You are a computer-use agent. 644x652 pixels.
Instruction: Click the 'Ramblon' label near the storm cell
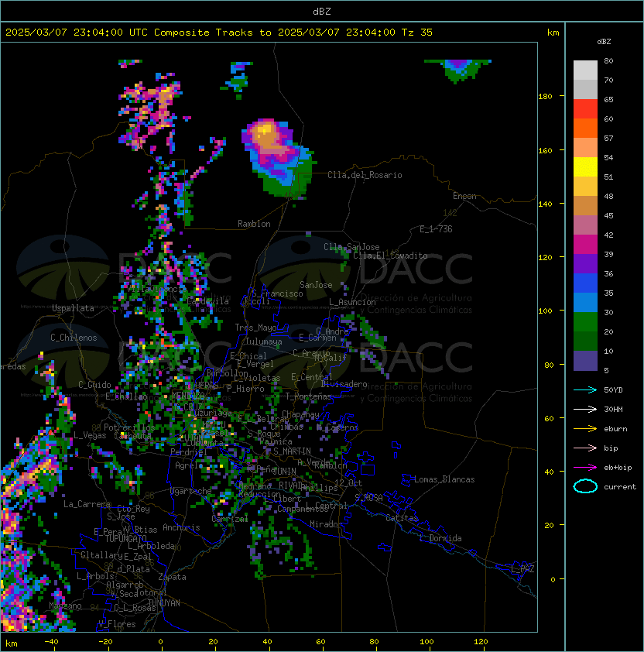coord(254,224)
